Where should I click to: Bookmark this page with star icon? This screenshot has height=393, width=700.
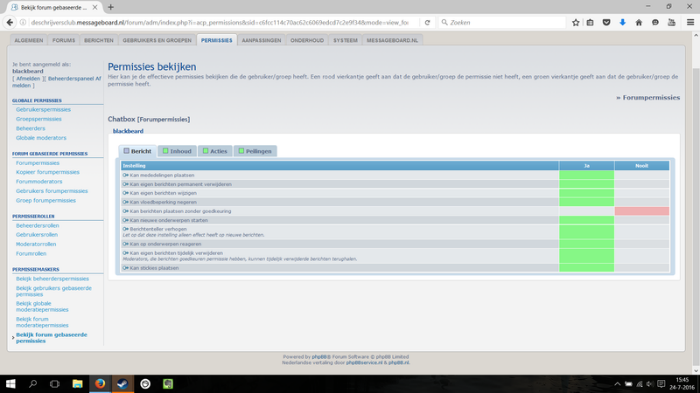[575, 22]
